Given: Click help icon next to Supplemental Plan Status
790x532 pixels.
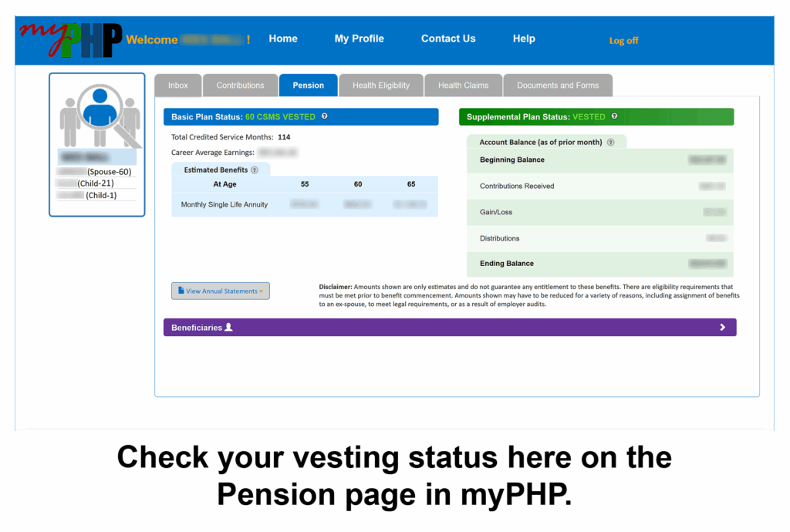Looking at the screenshot, I should 614,116.
